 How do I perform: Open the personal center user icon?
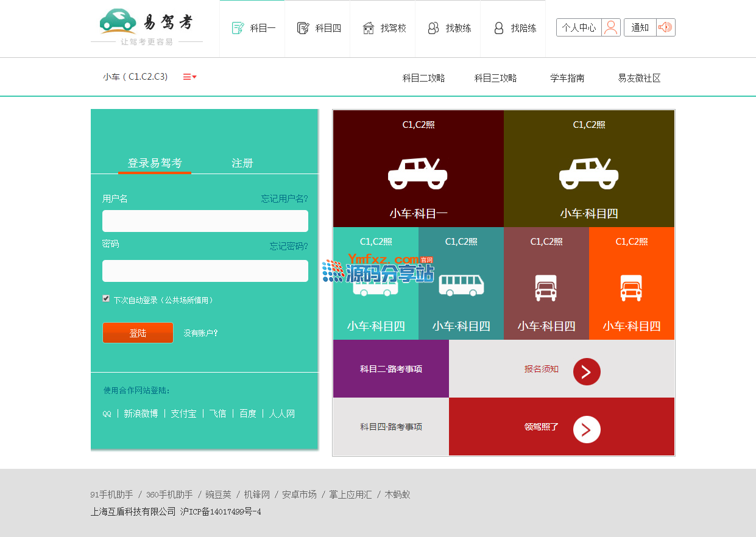[x=610, y=27]
